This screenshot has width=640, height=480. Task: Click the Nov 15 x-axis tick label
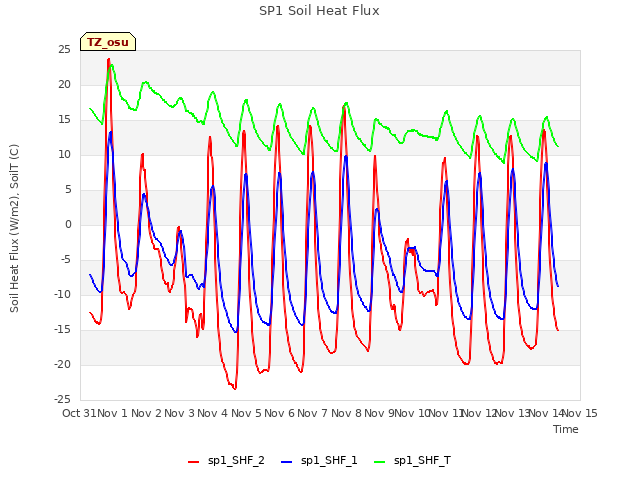point(580,413)
